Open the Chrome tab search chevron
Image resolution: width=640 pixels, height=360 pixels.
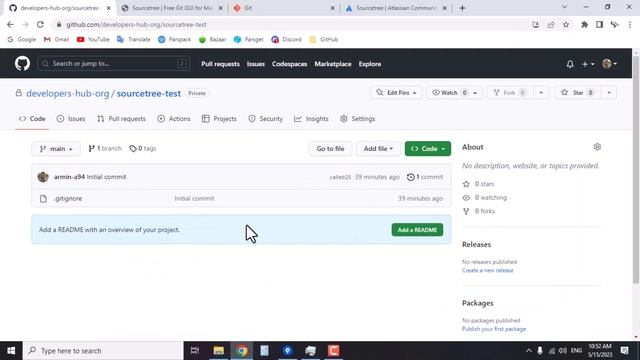point(564,7)
